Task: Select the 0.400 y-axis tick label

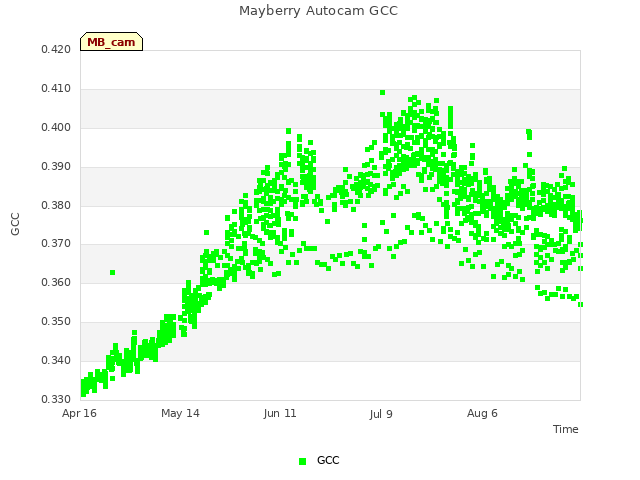Action: [56, 128]
